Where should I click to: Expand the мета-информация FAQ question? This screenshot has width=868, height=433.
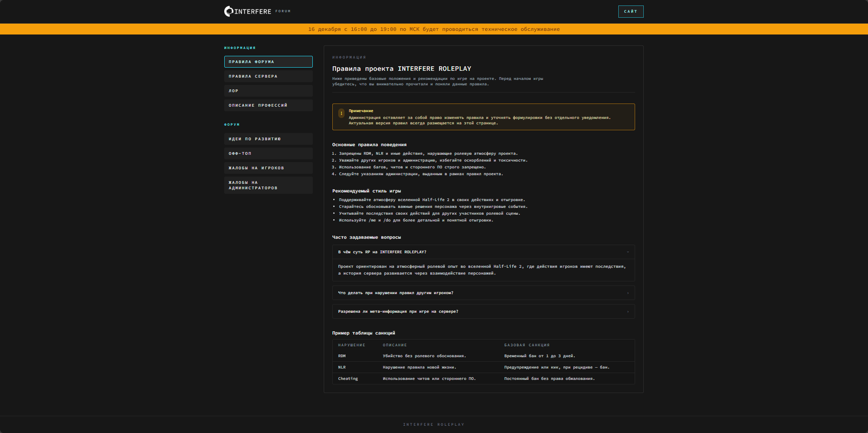[x=483, y=311]
